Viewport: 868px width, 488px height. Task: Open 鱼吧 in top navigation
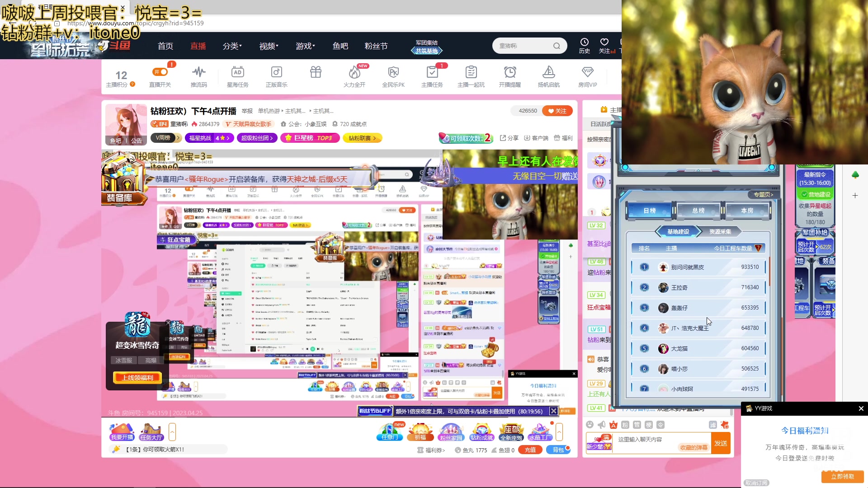click(340, 46)
